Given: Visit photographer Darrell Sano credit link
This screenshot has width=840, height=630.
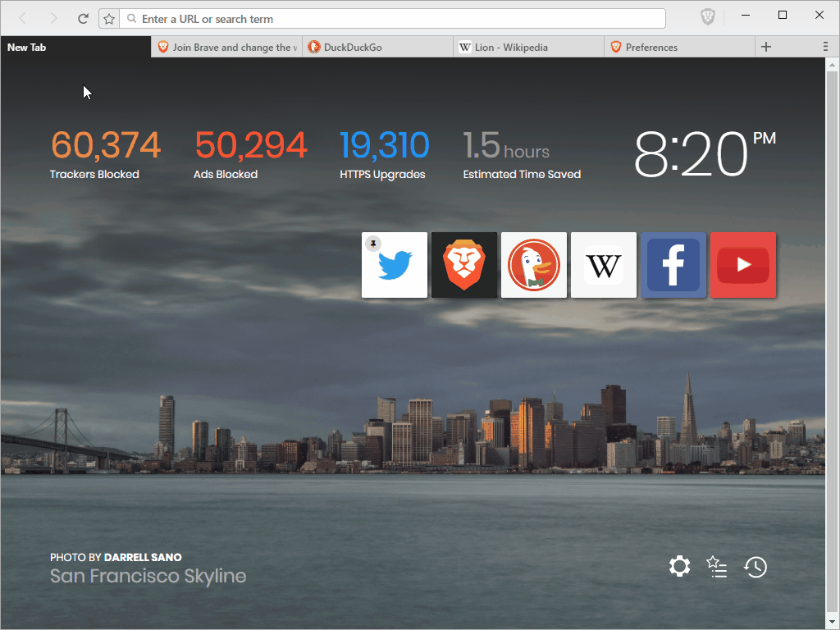Looking at the screenshot, I should [x=143, y=557].
